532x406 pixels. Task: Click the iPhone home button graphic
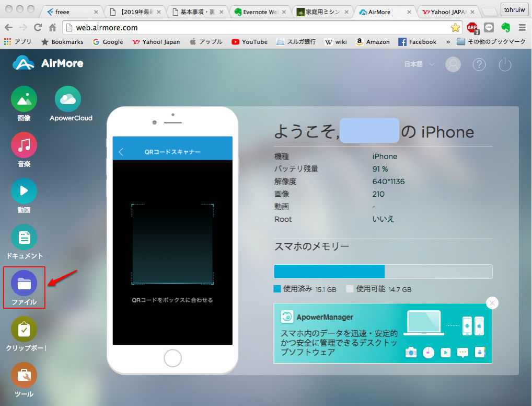[172, 358]
